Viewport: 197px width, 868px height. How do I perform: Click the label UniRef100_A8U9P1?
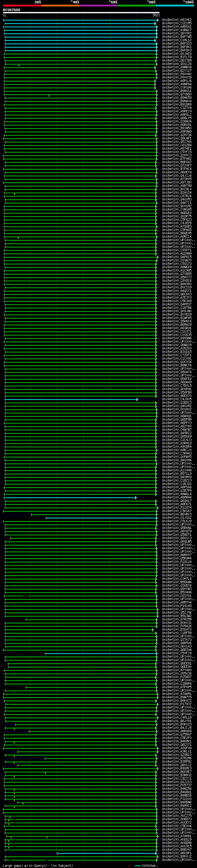[176, 853]
